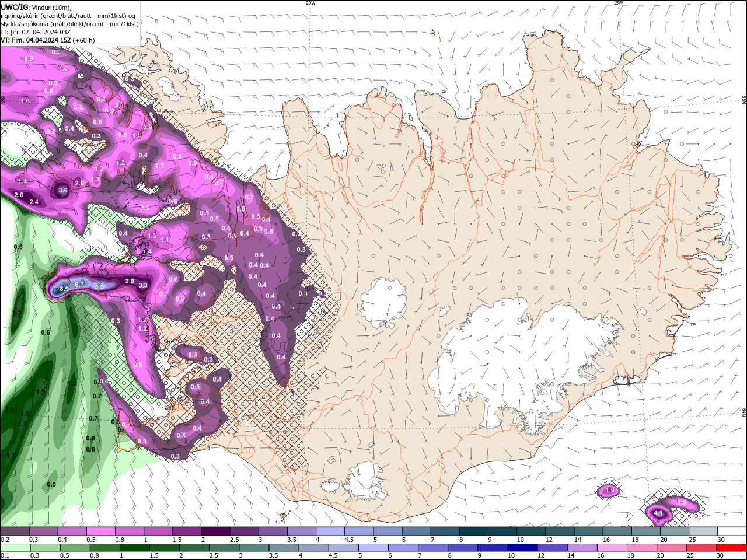Click the 0.2 swatch at the start of top legend
The width and height of the screenshot is (747, 560).
(x=15, y=531)
